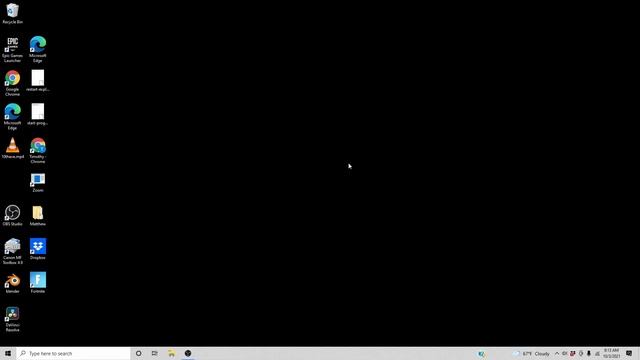Open Task View from the taskbar
Viewport: 640px width, 360px height.
155,353
